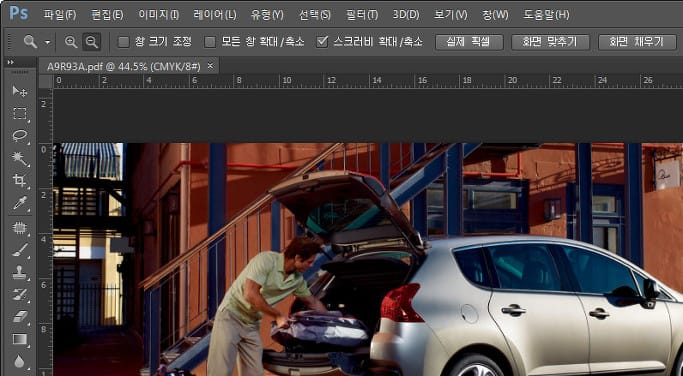Screen dimensions: 683x376
Task: Click the zoom in magnifier button
Action: coord(71,42)
